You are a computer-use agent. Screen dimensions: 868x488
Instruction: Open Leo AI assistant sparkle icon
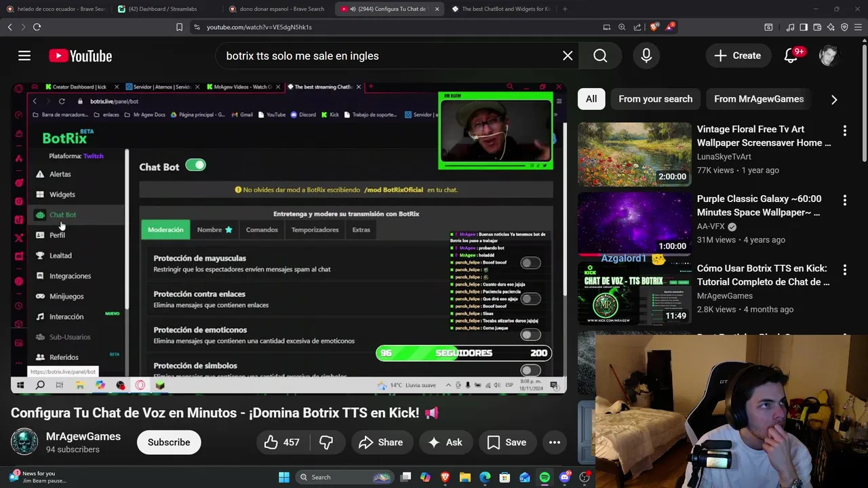click(831, 27)
